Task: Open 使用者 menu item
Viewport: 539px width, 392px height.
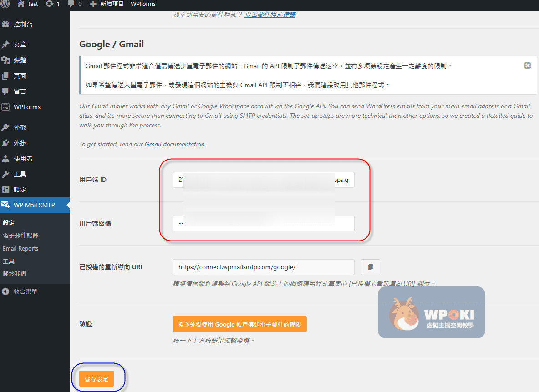Action: pos(23,159)
